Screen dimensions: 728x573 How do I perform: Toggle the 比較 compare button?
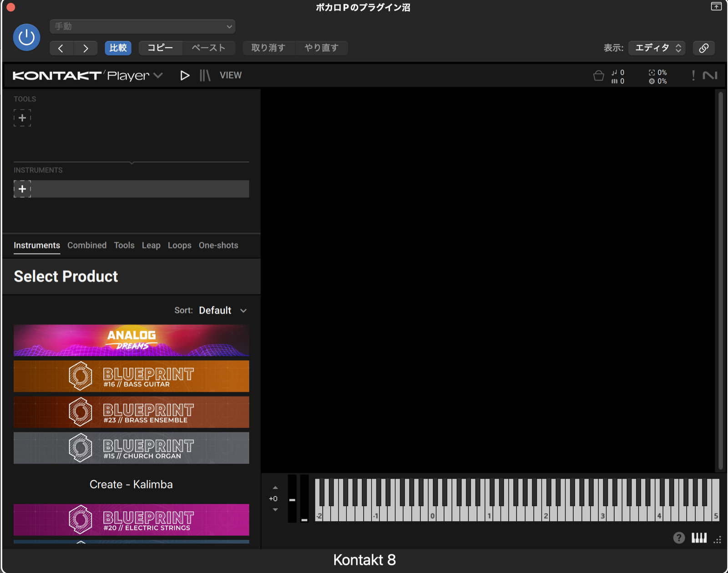click(118, 48)
